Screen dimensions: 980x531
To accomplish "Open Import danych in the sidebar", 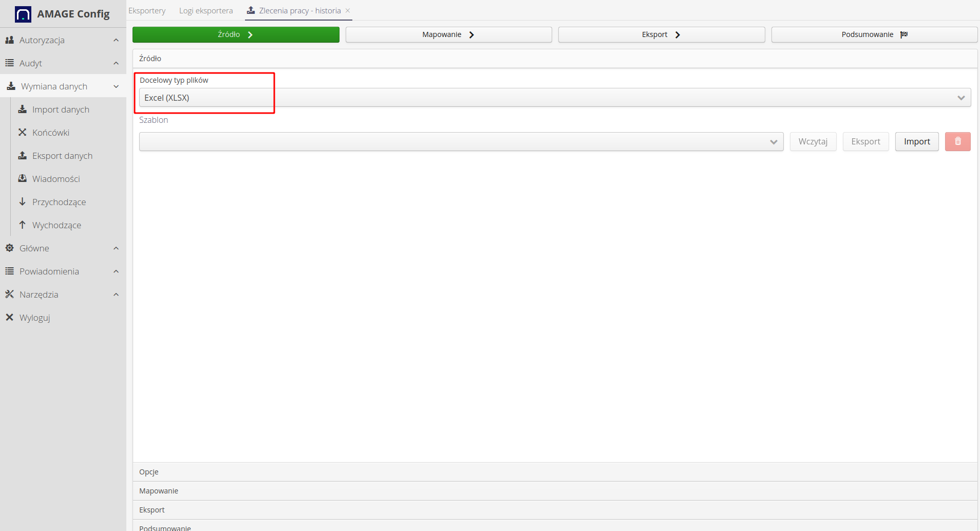I will pos(60,109).
